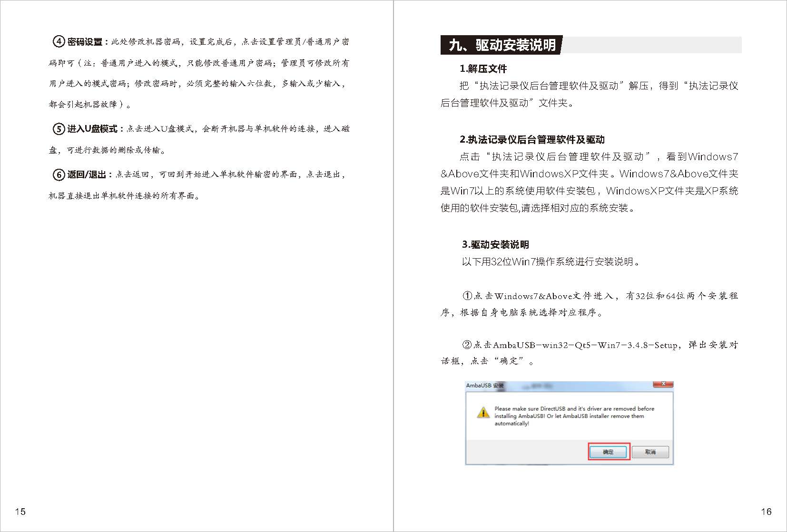Click the 密码设置 label
The image size is (787, 532).
coord(85,42)
